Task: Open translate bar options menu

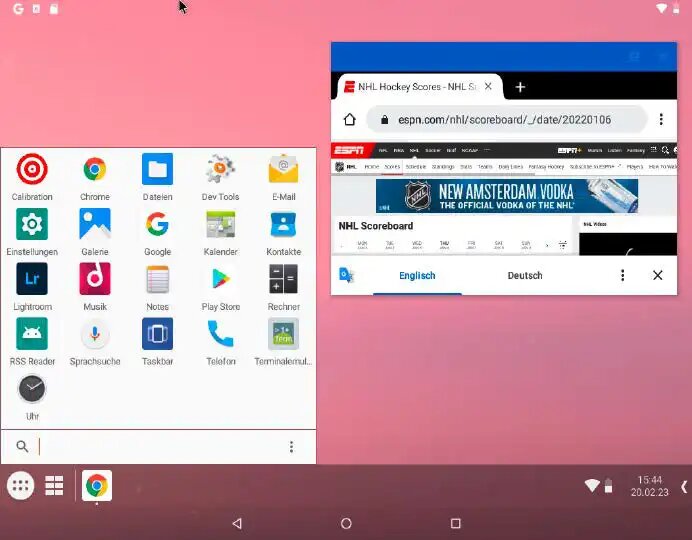Action: [x=623, y=275]
